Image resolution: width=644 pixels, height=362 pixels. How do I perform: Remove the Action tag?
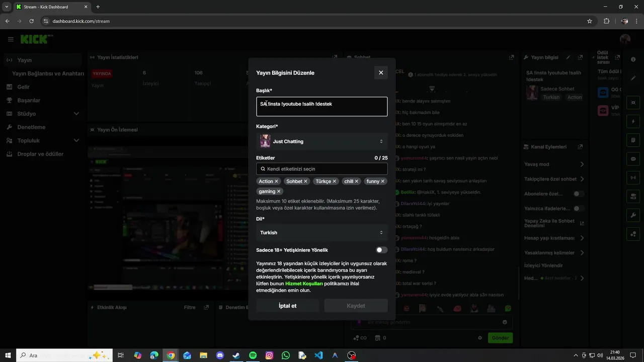[276, 182]
